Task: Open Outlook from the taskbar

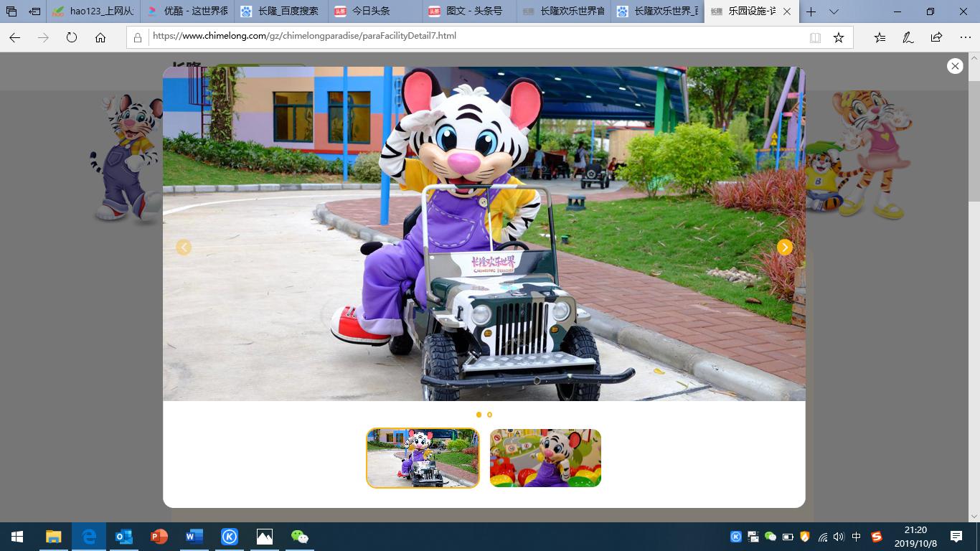Action: pyautogui.click(x=124, y=537)
